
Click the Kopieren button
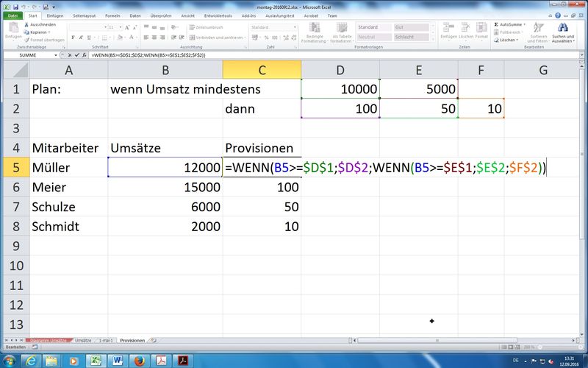[39, 32]
